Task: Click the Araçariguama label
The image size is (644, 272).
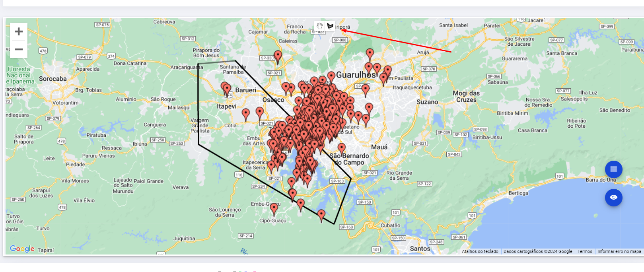Action: tap(187, 67)
